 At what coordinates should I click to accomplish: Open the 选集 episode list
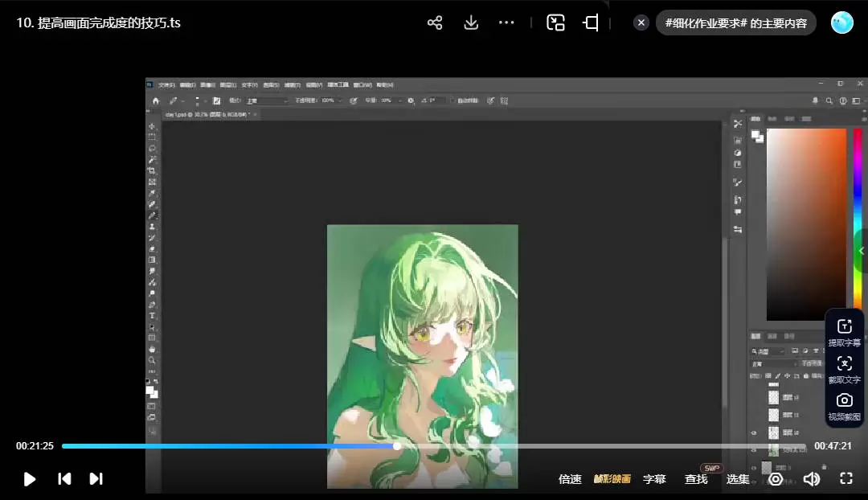click(738, 479)
